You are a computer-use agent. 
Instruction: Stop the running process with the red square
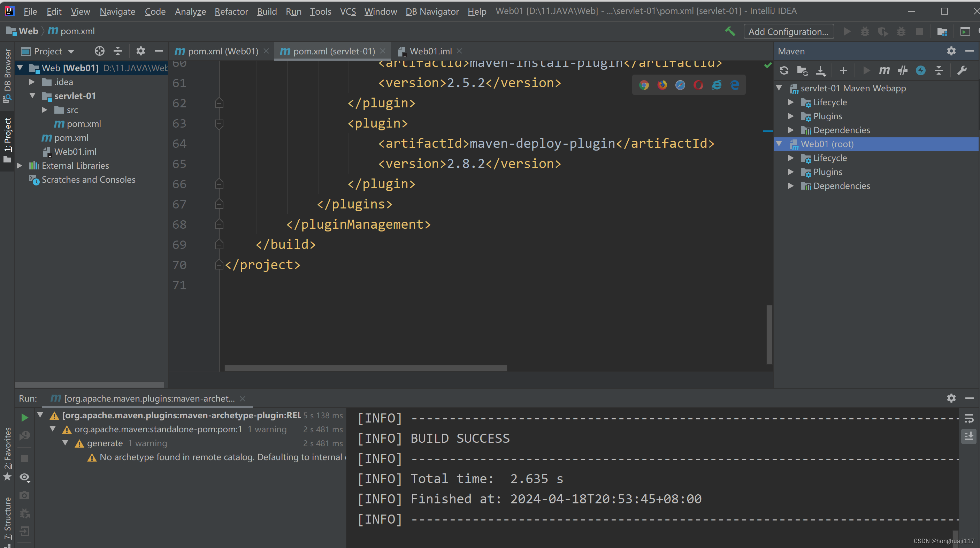point(919,32)
